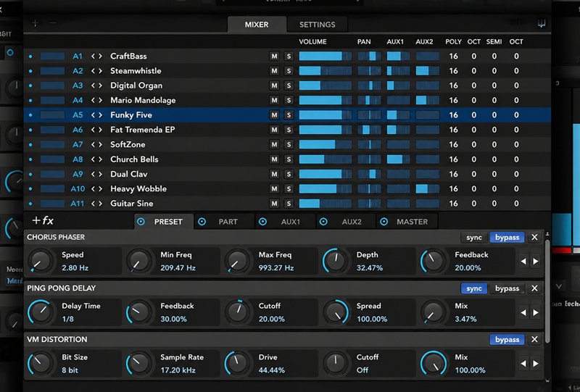
Task: Click Steamwhistle AUX2 send bar
Action: point(427,71)
